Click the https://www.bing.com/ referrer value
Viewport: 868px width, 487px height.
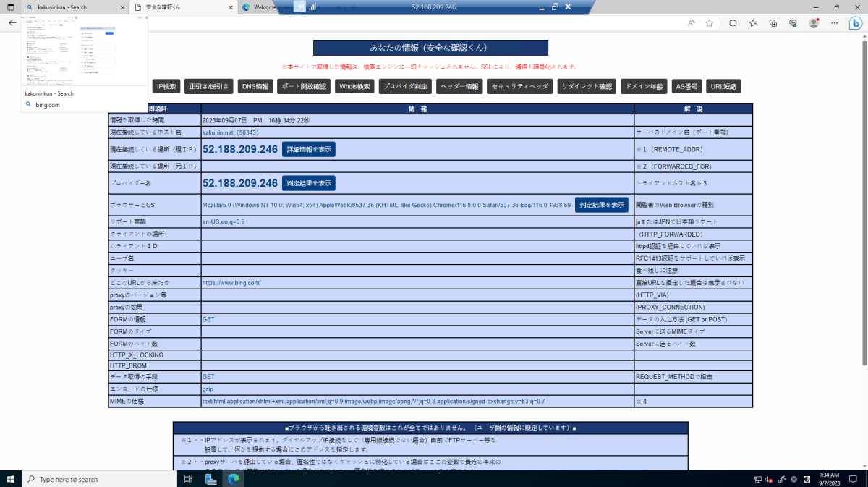point(231,283)
